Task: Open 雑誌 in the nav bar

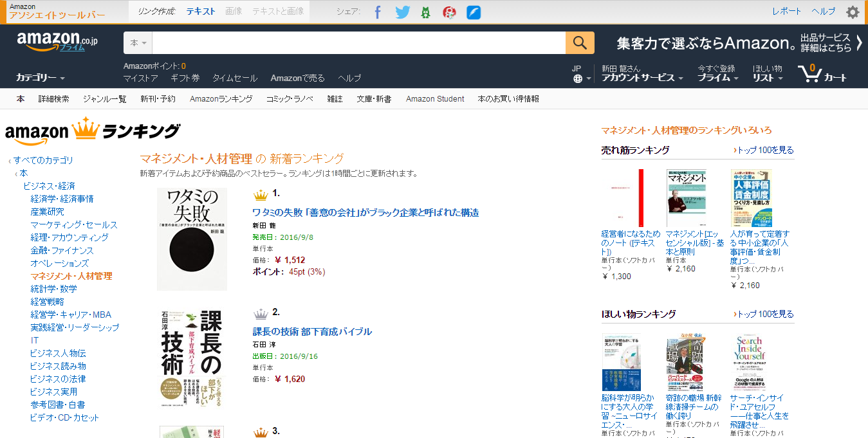Action: click(x=335, y=99)
